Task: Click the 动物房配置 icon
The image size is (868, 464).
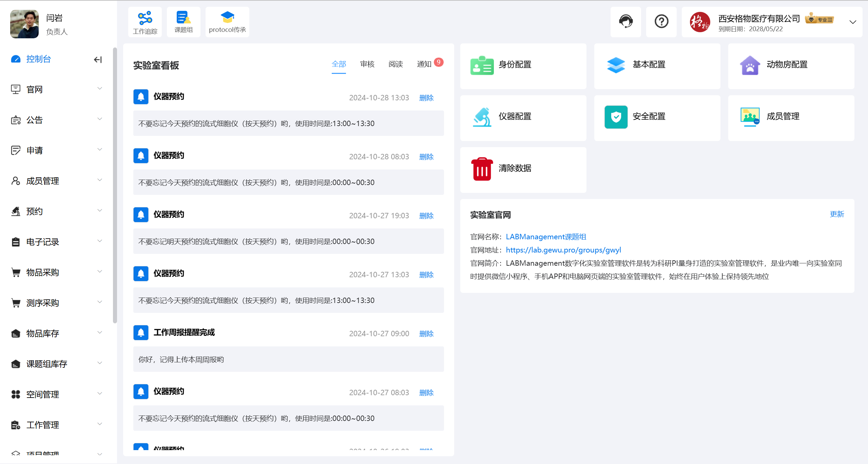Action: (x=750, y=64)
